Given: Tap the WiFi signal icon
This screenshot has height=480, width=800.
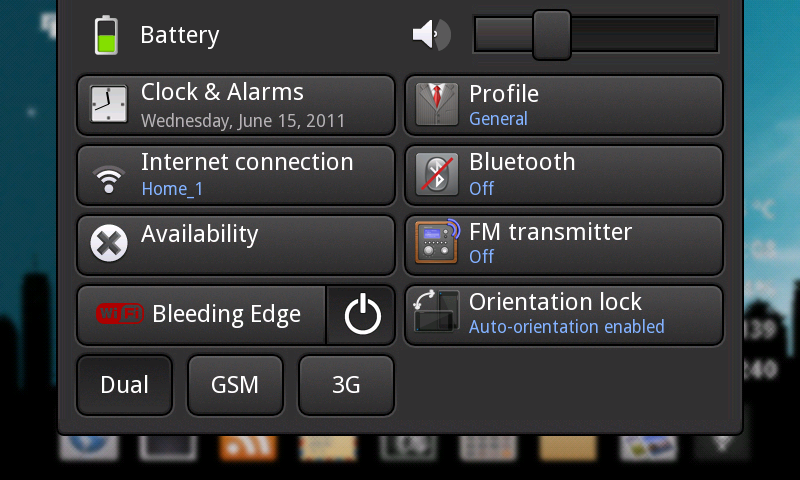Looking at the screenshot, I should 109,180.
